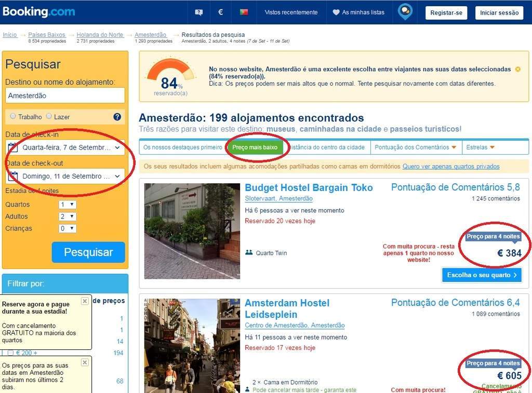
Task: Dismiss the 84% reserved notice icon
Action: tap(518, 69)
